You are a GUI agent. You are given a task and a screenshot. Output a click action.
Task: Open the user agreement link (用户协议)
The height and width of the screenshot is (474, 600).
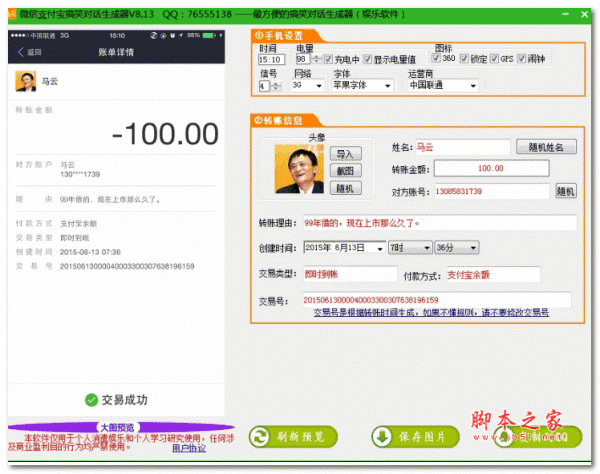click(x=189, y=448)
